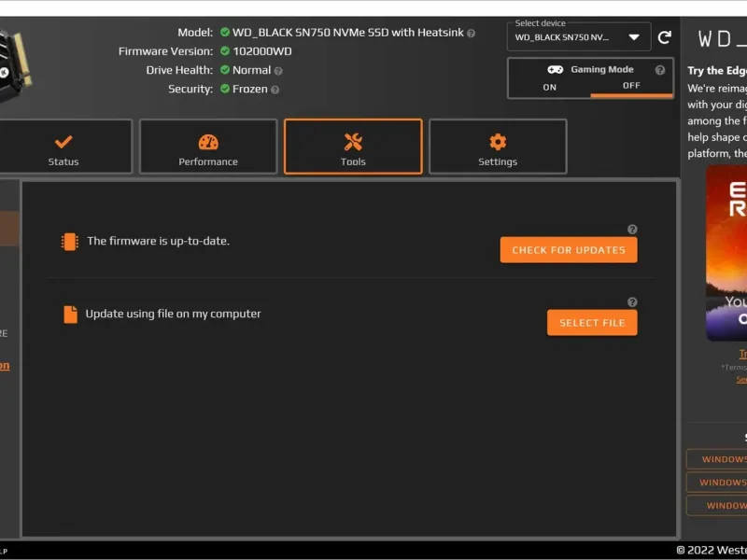Click firmware version value 102000WD
Viewport: 747px width, 560px height.
(x=262, y=51)
